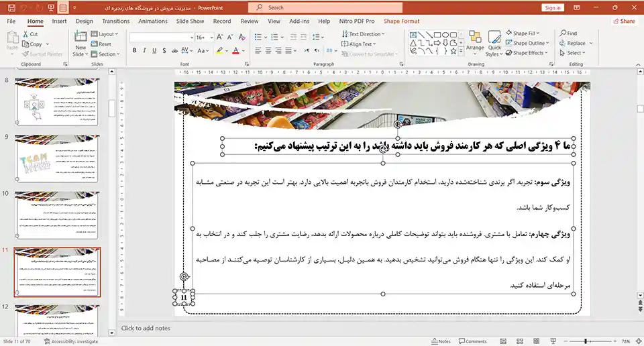Click the Search box in title bar
This screenshot has height=346, width=644.
(325, 7)
